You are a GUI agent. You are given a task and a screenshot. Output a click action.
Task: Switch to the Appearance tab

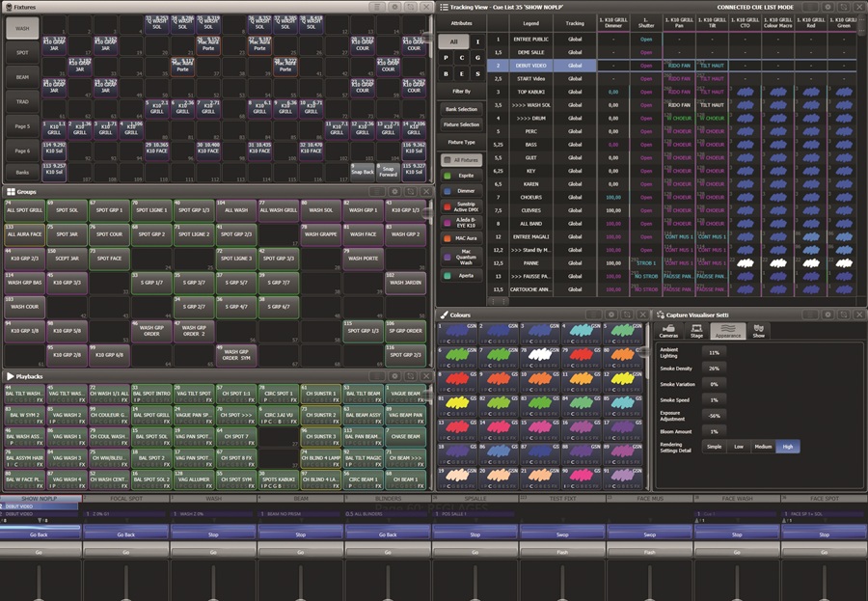click(x=728, y=330)
